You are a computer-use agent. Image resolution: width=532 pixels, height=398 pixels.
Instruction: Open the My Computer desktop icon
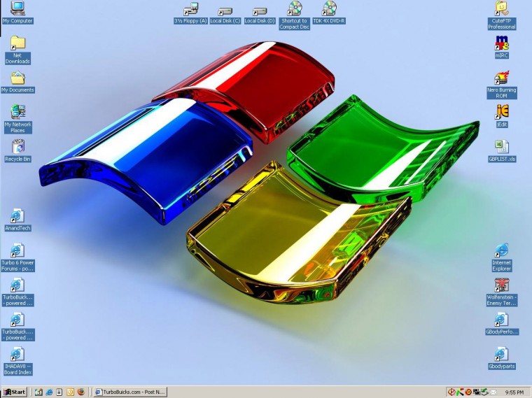tap(17, 13)
